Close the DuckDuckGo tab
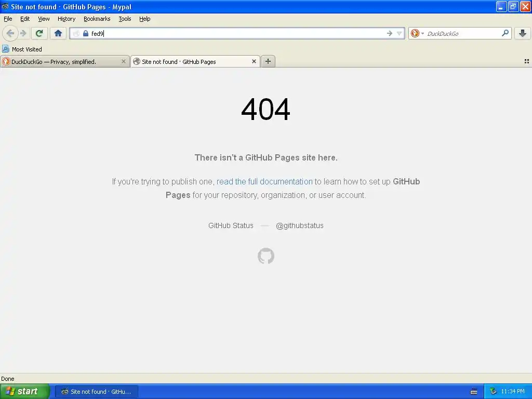The height and width of the screenshot is (399, 532). [124, 61]
